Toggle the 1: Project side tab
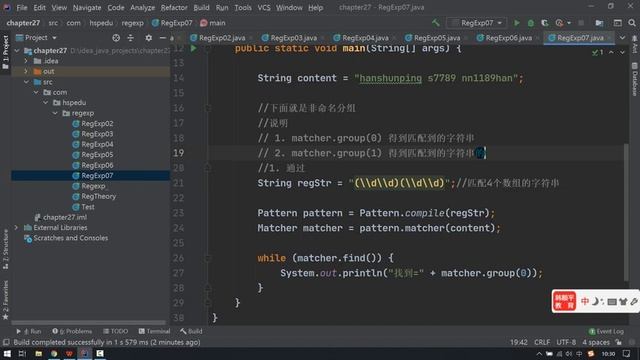Viewport: 640px width, 360px height. (5, 51)
